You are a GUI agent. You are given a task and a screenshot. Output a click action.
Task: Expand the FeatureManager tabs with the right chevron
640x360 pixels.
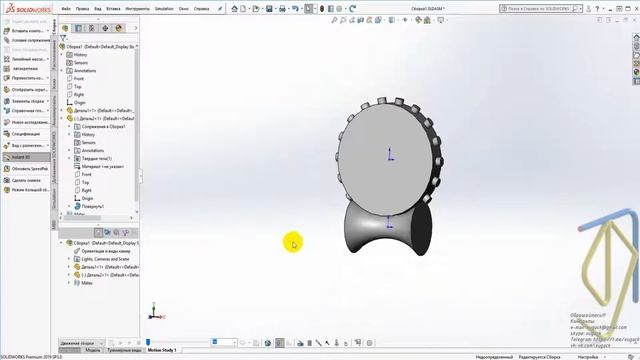coord(136,28)
